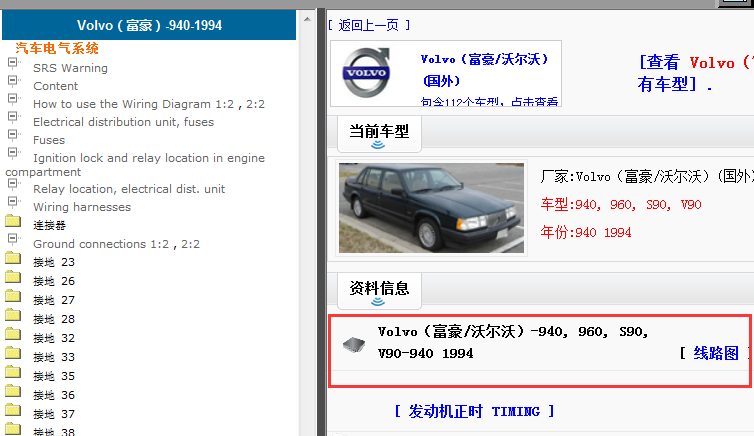754x436 pixels.
Task: Click the Content document icon
Action: click(x=13, y=81)
